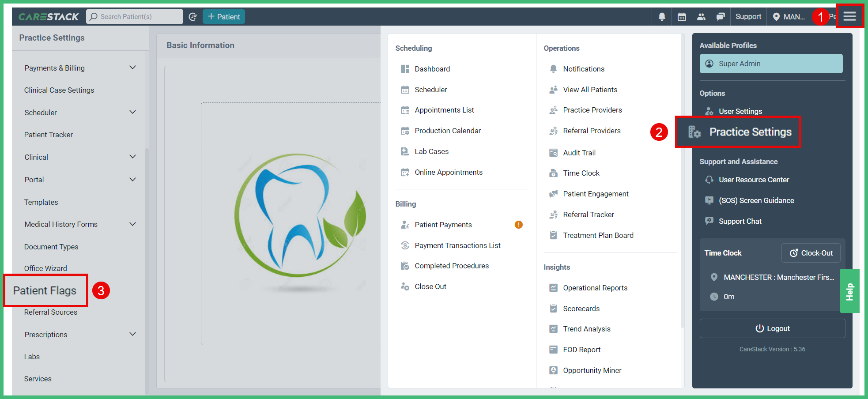Expand the Medical History Forms section

(132, 224)
